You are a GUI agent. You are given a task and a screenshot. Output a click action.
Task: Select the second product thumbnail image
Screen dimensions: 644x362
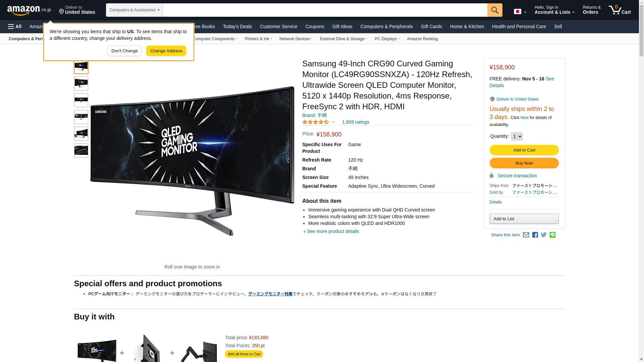click(x=81, y=83)
